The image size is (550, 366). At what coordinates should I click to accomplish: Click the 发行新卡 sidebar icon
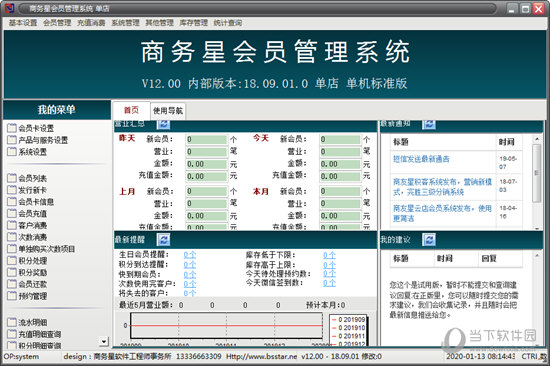point(12,190)
